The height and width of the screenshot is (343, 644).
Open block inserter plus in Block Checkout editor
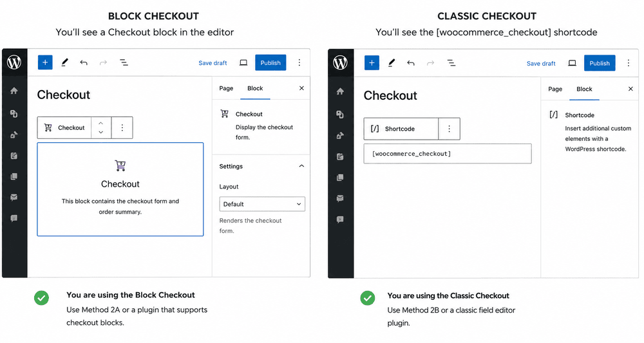click(45, 62)
